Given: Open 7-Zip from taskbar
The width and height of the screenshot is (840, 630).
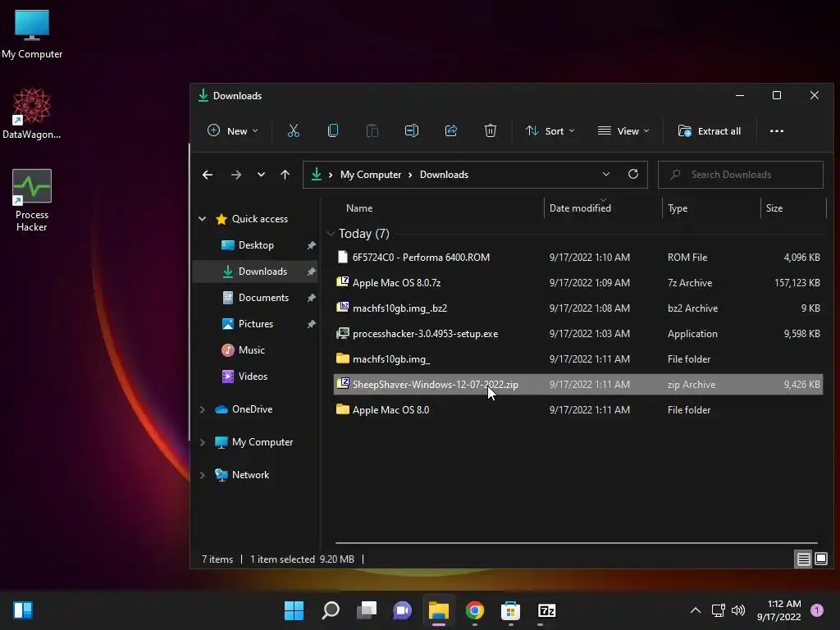Looking at the screenshot, I should pyautogui.click(x=546, y=610).
